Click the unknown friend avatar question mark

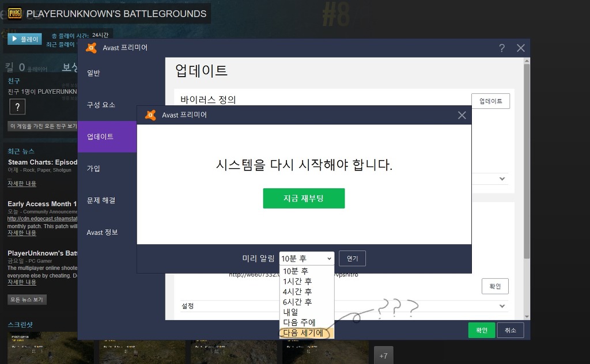17,107
